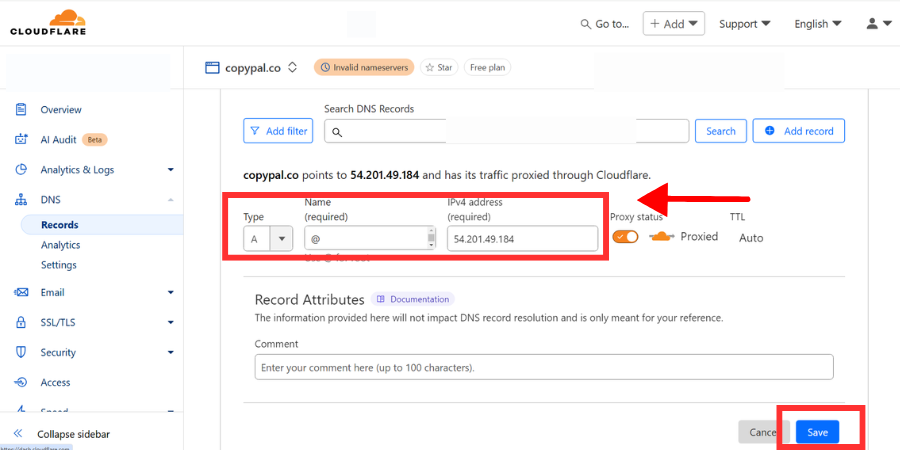Star the copypal.co site

pos(439,67)
